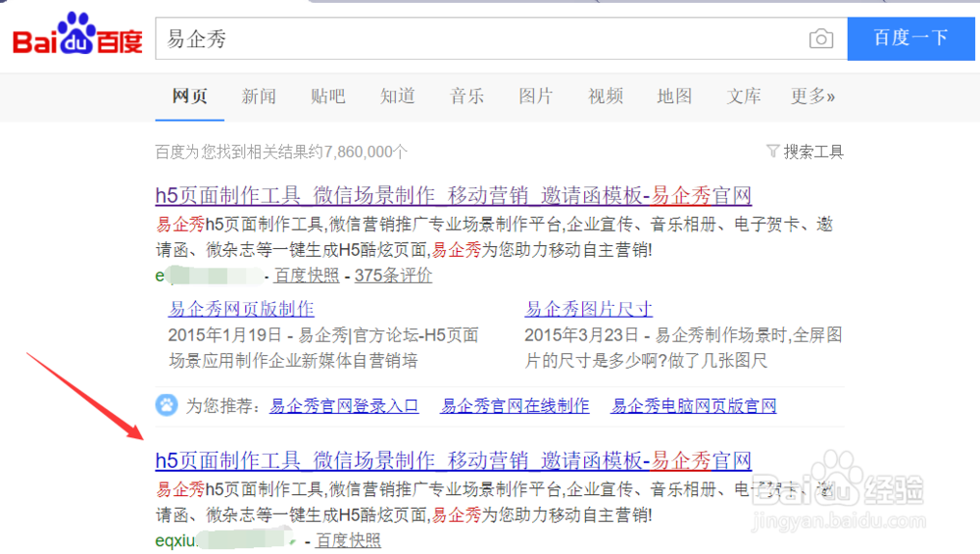980x554 pixels.
Task: Open recommended 易企秀官网登录入口 link
Action: coord(344,406)
